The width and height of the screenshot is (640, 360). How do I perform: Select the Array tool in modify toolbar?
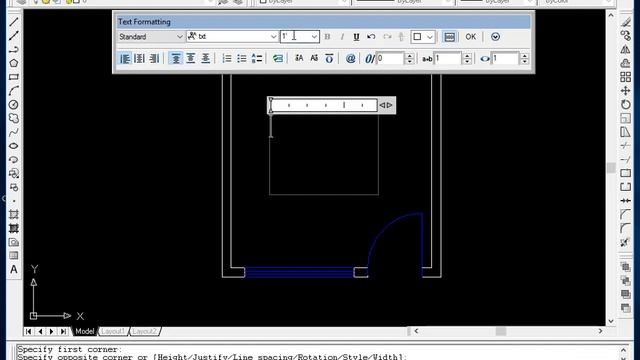pos(625,77)
